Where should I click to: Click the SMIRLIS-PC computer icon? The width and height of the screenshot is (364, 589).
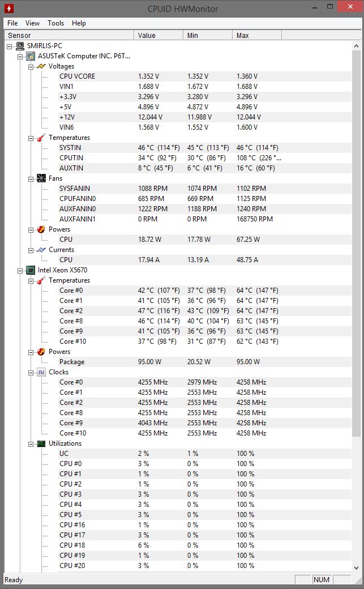(20, 46)
